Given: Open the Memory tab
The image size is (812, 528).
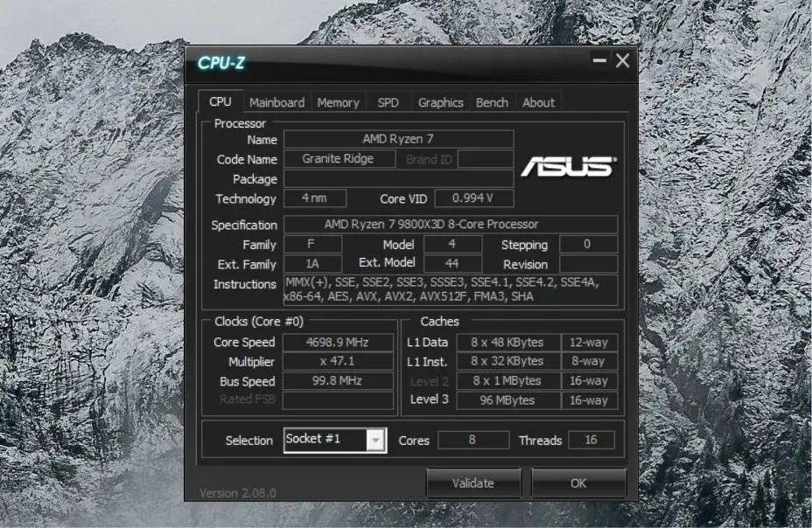Looking at the screenshot, I should coord(338,102).
